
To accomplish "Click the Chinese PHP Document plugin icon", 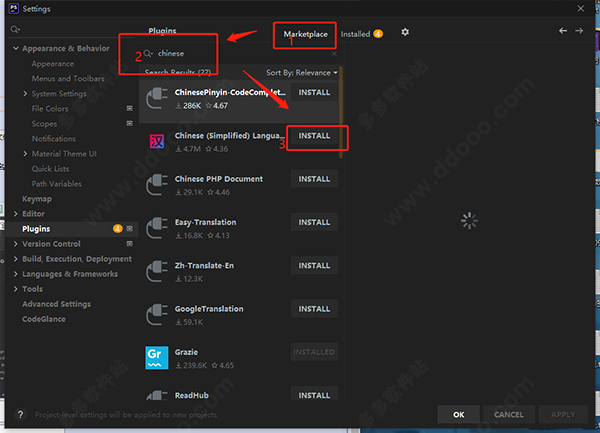I will pyautogui.click(x=157, y=185).
